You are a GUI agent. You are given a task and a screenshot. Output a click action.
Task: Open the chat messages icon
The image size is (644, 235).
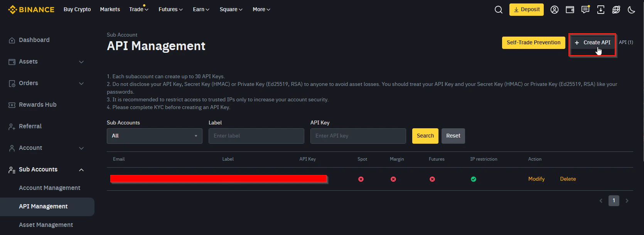[x=585, y=10]
